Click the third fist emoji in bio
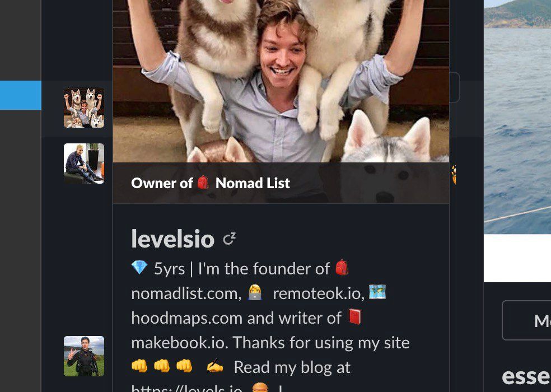Screen dimensions: 551x392 [184, 366]
